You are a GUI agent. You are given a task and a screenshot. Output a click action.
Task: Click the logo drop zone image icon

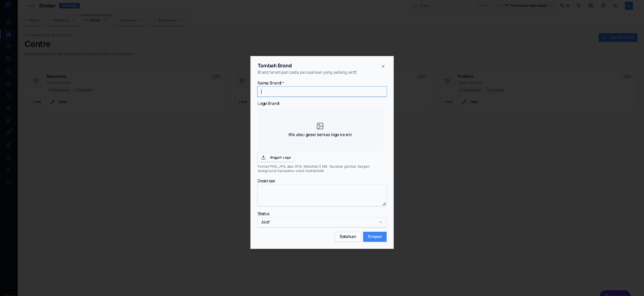(320, 126)
